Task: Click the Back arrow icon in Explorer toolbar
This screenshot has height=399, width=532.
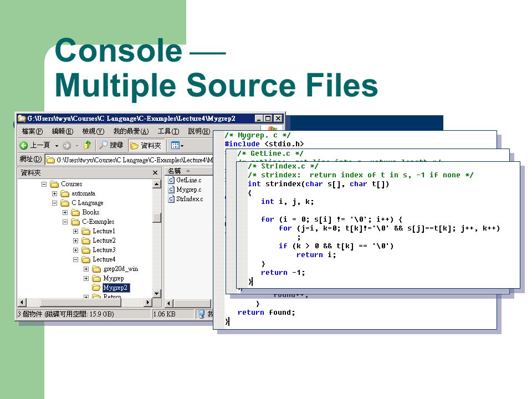Action: [x=24, y=146]
